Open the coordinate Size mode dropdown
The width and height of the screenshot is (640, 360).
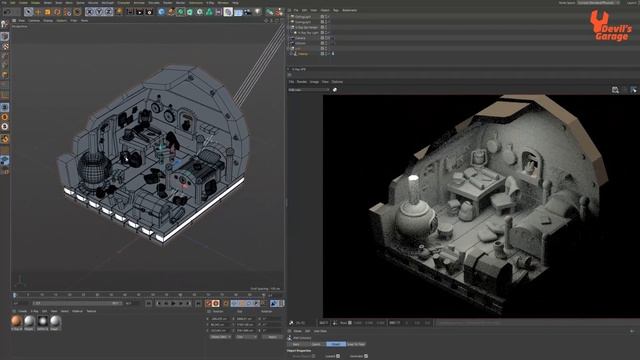pyautogui.click(x=247, y=337)
